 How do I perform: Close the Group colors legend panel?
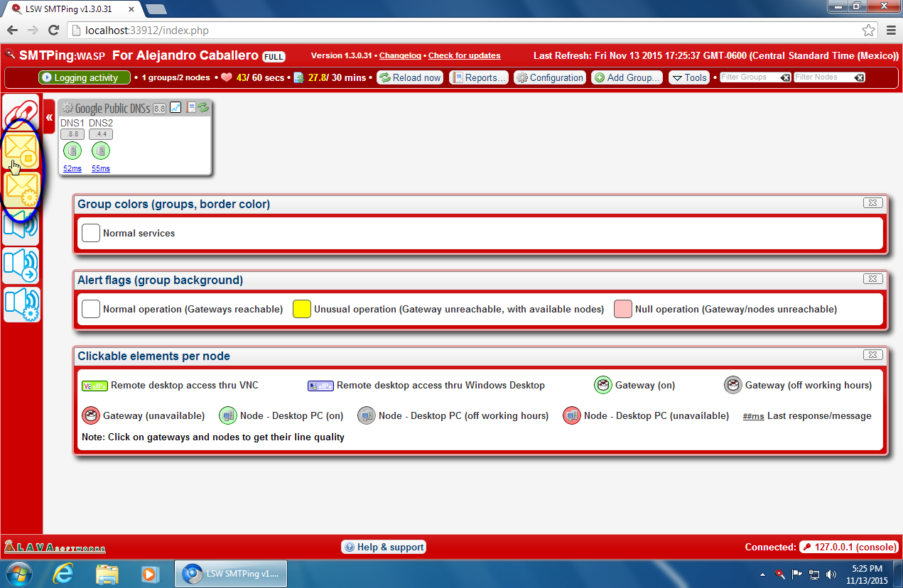click(x=873, y=203)
